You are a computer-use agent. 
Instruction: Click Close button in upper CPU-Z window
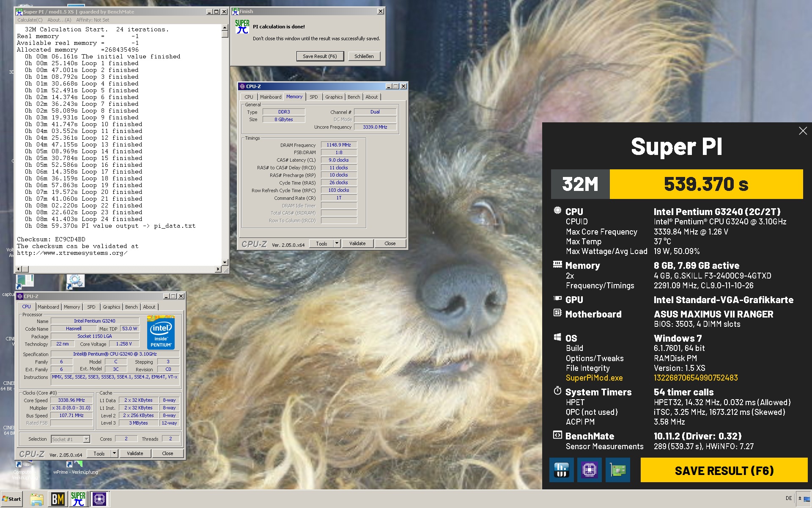[x=390, y=243]
